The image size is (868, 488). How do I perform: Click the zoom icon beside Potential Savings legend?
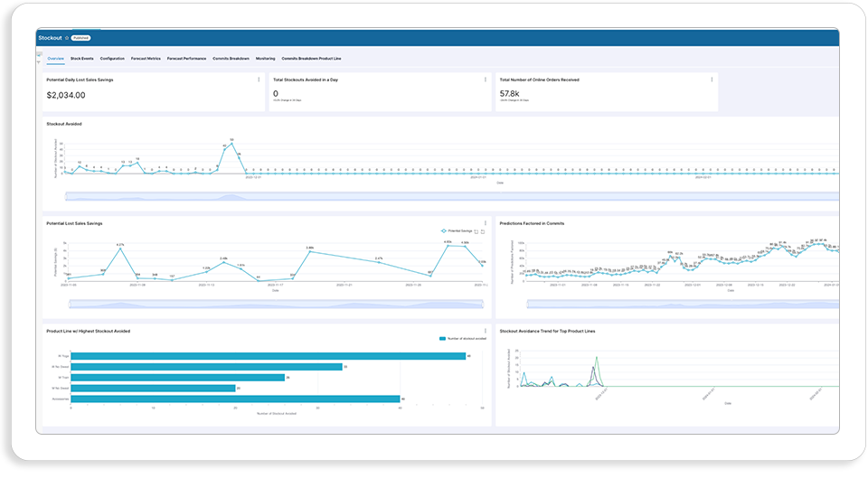click(476, 231)
